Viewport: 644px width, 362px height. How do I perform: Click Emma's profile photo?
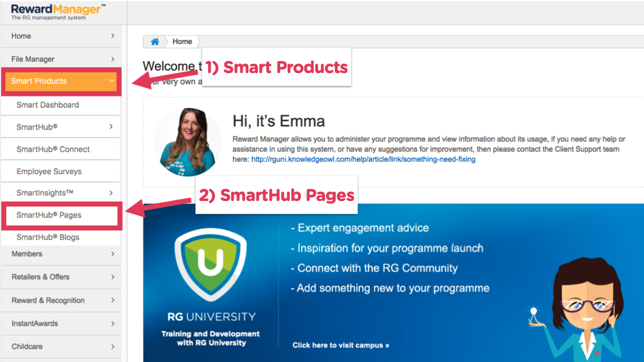[x=188, y=142]
